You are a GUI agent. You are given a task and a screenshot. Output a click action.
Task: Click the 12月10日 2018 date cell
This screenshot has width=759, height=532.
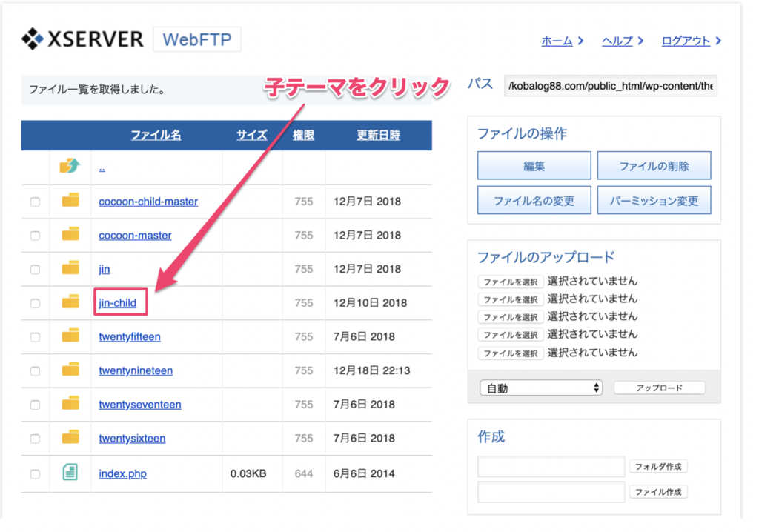click(x=371, y=303)
